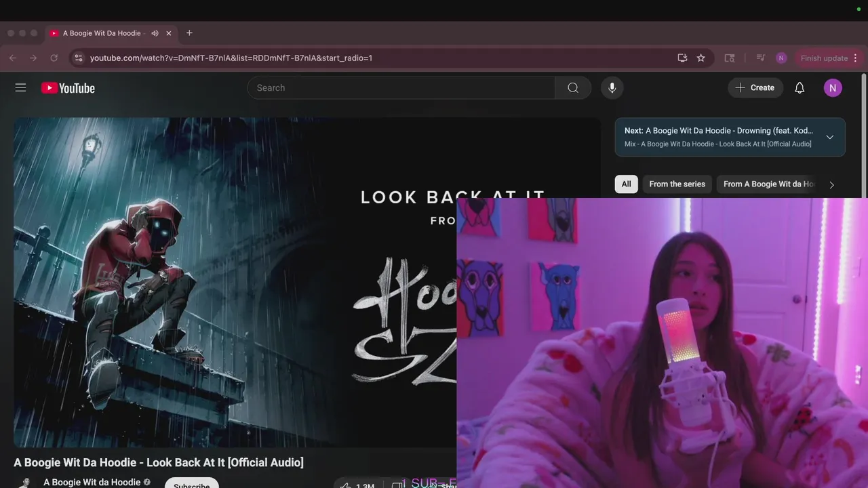Collapse the mix playlist panel chevron

[829, 137]
